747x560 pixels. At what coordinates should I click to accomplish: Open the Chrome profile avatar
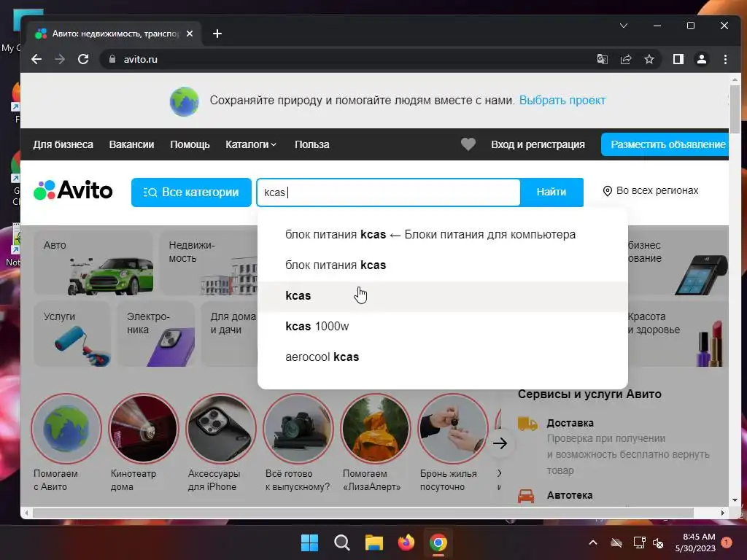point(701,59)
